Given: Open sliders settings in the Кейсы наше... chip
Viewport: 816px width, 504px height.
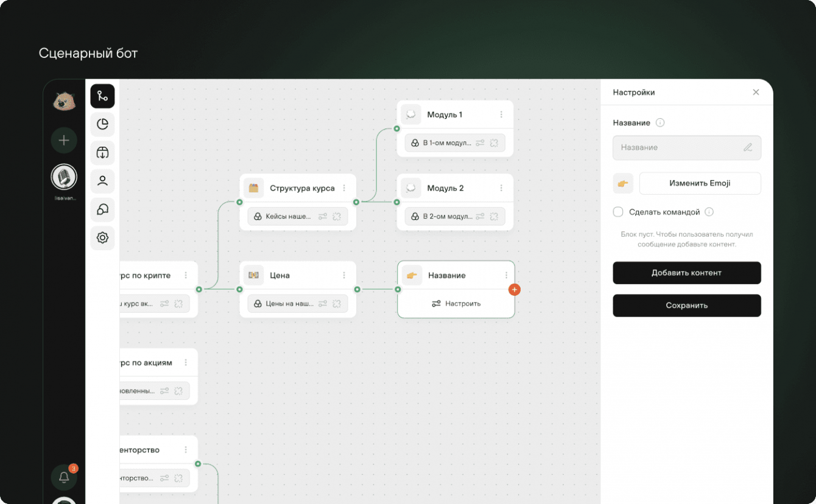Looking at the screenshot, I should [323, 216].
